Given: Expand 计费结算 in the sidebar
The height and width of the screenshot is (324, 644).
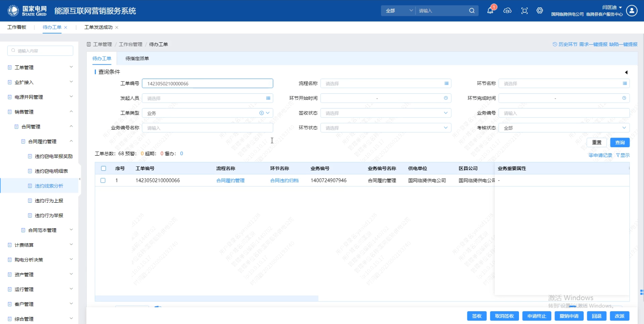Looking at the screenshot, I should (x=40, y=245).
